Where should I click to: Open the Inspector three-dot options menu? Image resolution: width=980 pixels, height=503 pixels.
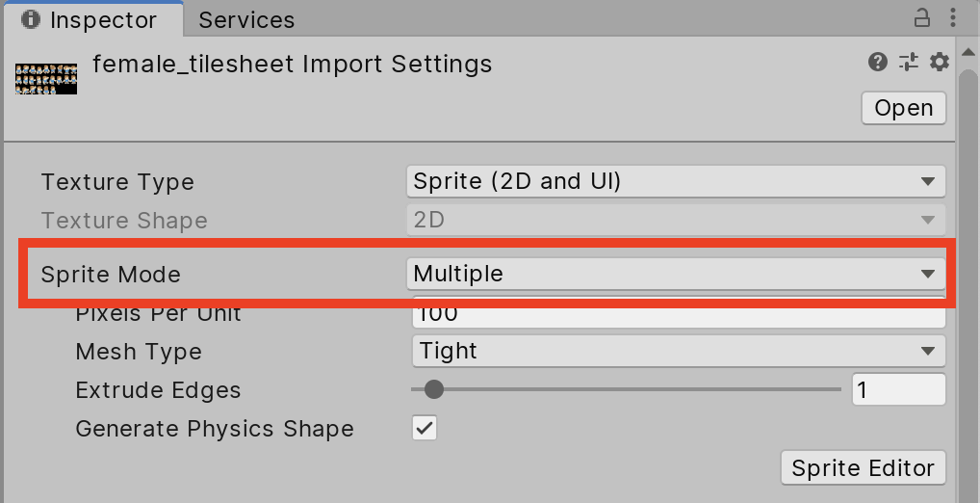pyautogui.click(x=952, y=18)
